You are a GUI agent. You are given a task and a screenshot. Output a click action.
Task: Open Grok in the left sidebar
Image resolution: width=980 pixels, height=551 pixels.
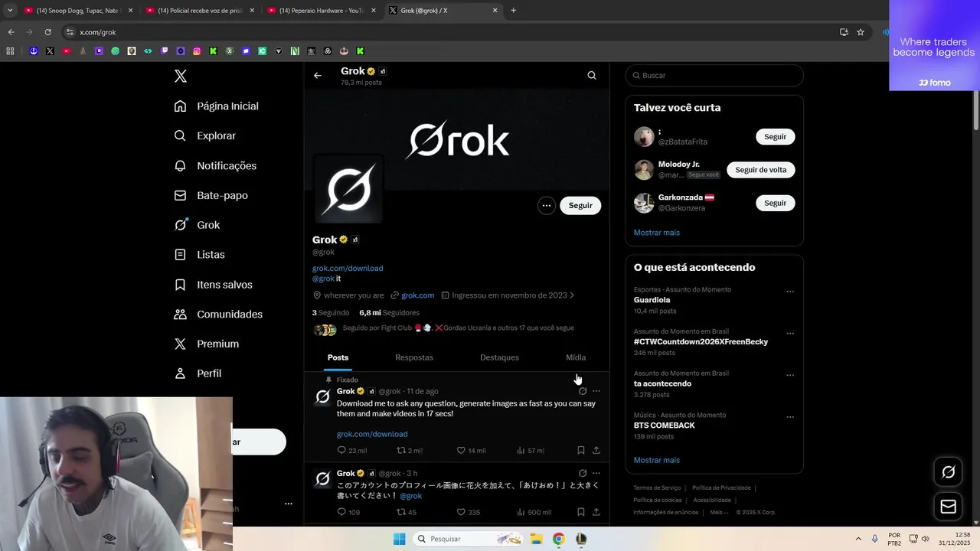(197, 225)
